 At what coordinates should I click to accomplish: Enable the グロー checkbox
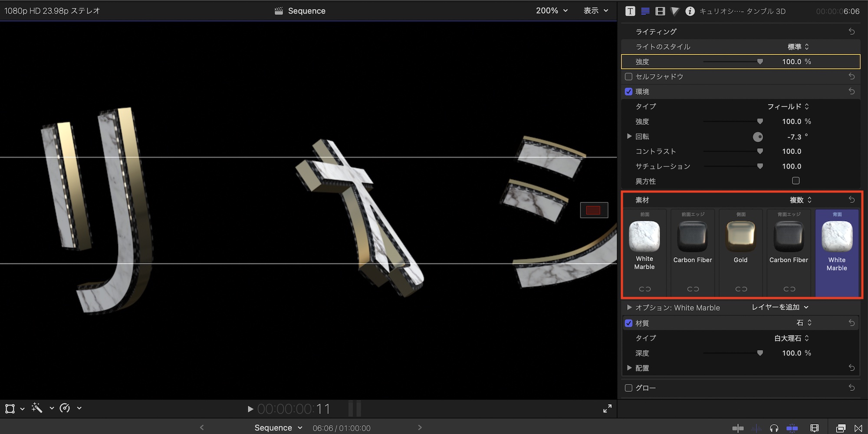click(628, 388)
